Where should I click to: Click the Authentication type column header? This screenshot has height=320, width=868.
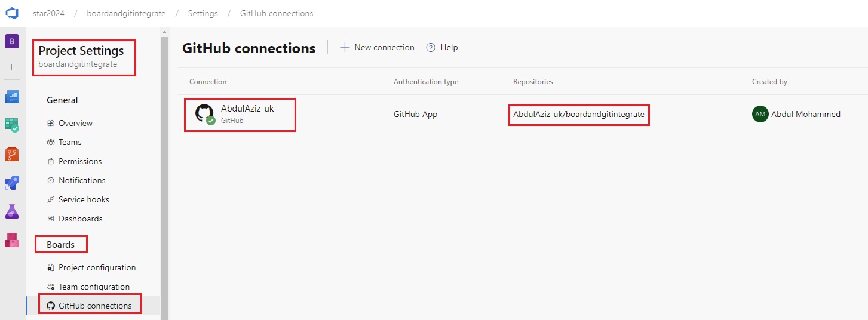(426, 82)
